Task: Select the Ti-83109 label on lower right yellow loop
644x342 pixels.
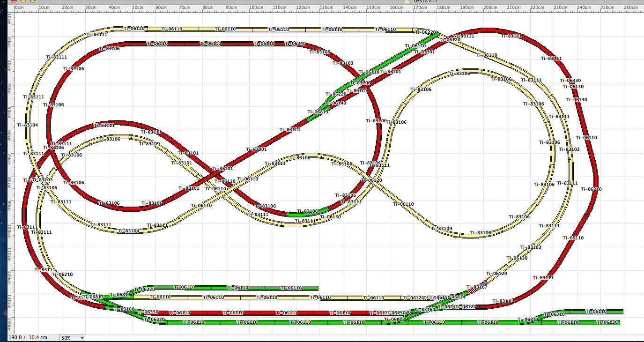Action: point(442,229)
